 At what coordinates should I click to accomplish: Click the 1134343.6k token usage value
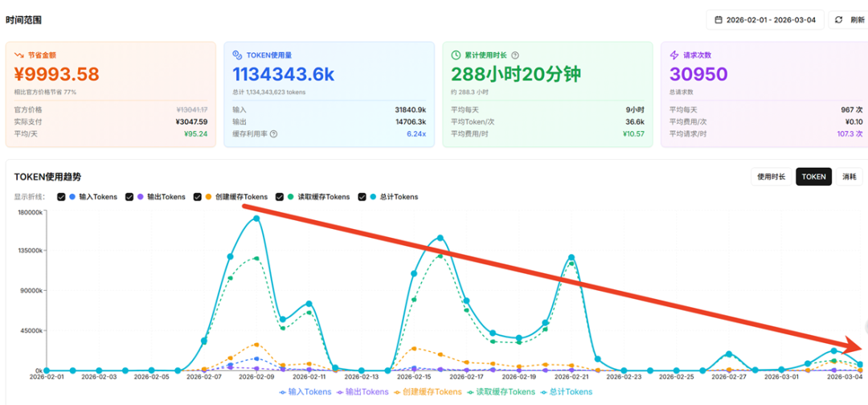pos(284,74)
